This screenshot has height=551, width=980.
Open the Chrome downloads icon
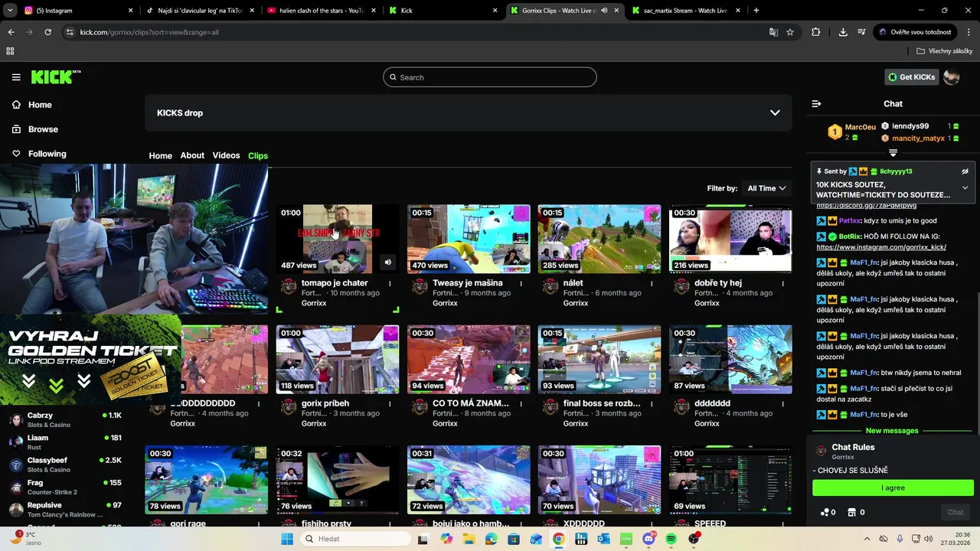coord(843,32)
